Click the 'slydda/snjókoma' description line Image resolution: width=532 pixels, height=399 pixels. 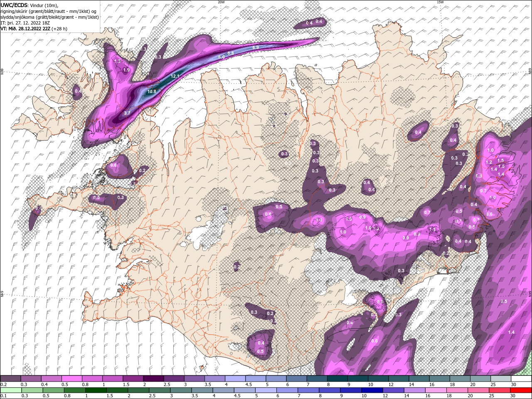click(x=49, y=17)
